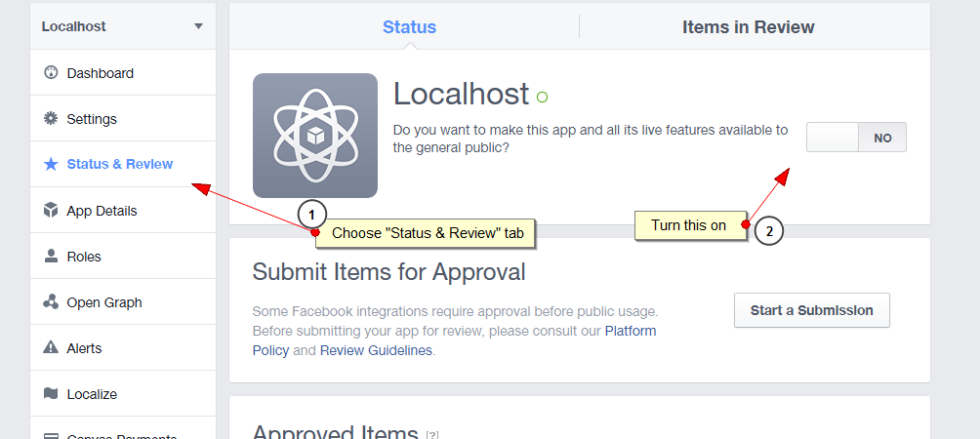Open the Localhost app selector dropdown
Viewport: 980px width, 439px height.
click(123, 26)
